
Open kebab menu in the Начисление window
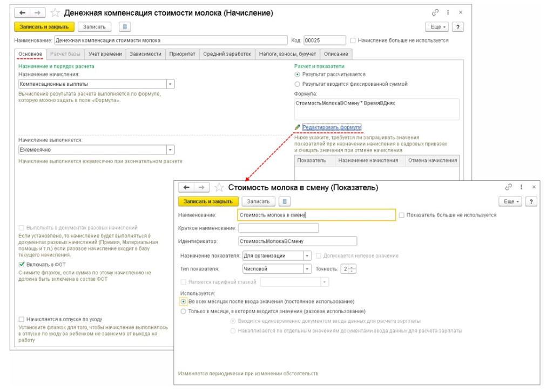pyautogui.click(x=448, y=12)
